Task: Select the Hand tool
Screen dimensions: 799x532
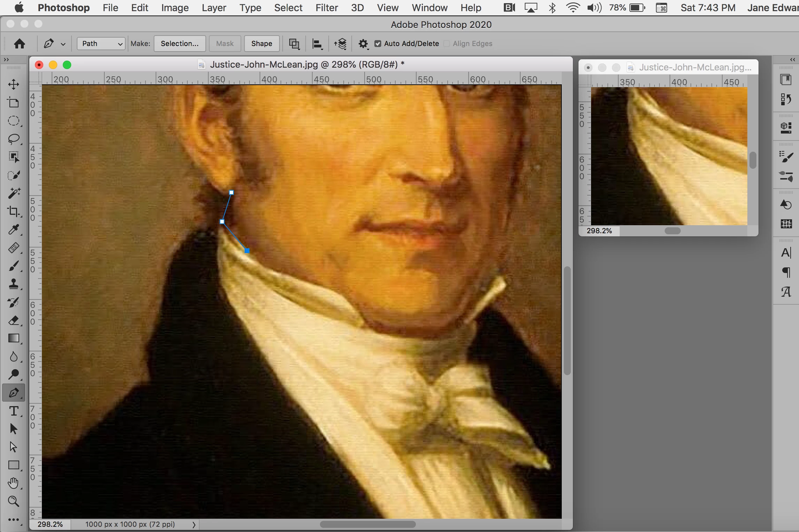Action: click(14, 483)
